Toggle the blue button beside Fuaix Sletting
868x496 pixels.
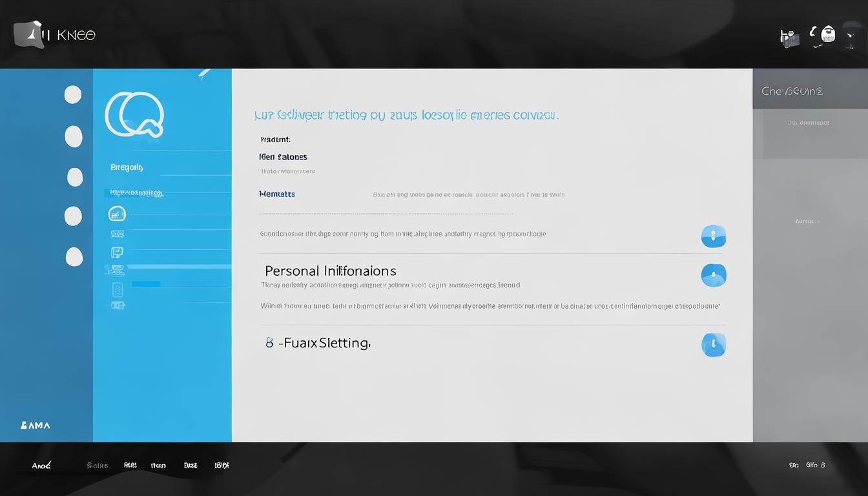(x=713, y=345)
